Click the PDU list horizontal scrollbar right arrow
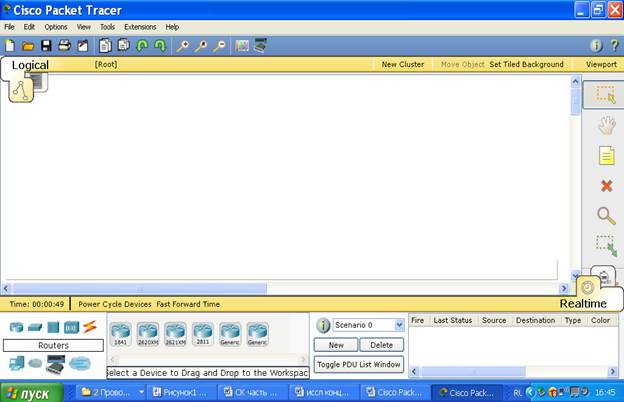 612,372
